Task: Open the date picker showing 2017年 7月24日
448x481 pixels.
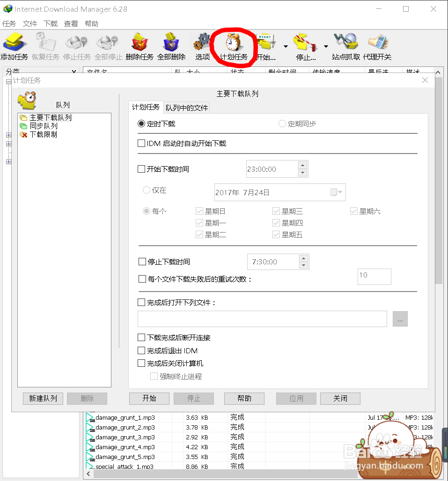Action: coord(337,192)
